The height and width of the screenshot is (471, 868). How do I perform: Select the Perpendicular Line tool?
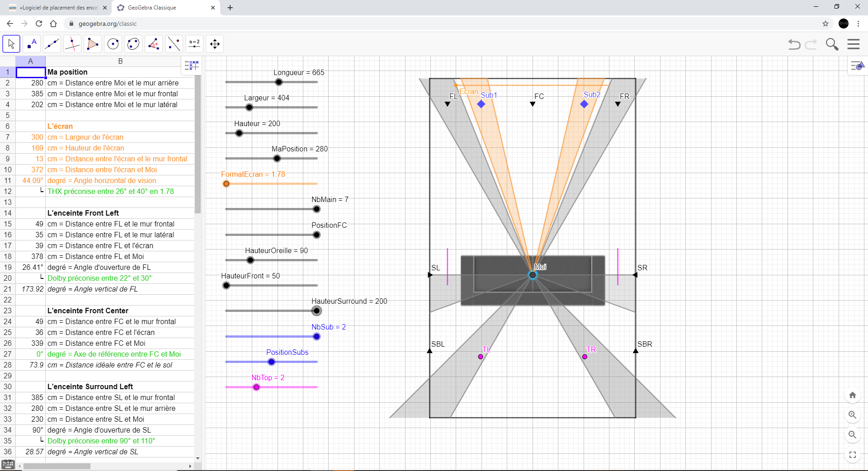72,44
